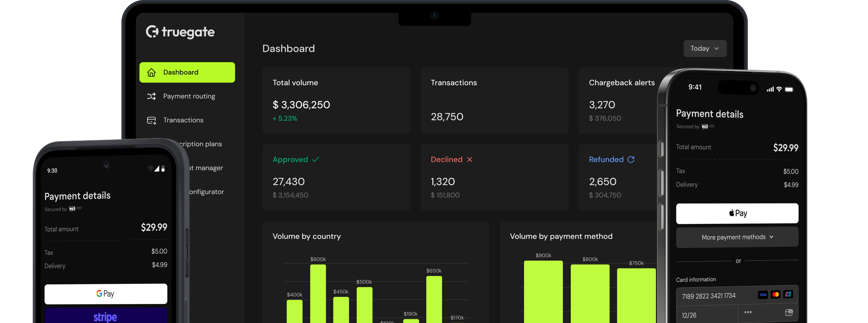Click the PCI DSS badge on Android phone
Image resolution: width=868 pixels, height=323 pixels.
coord(75,209)
